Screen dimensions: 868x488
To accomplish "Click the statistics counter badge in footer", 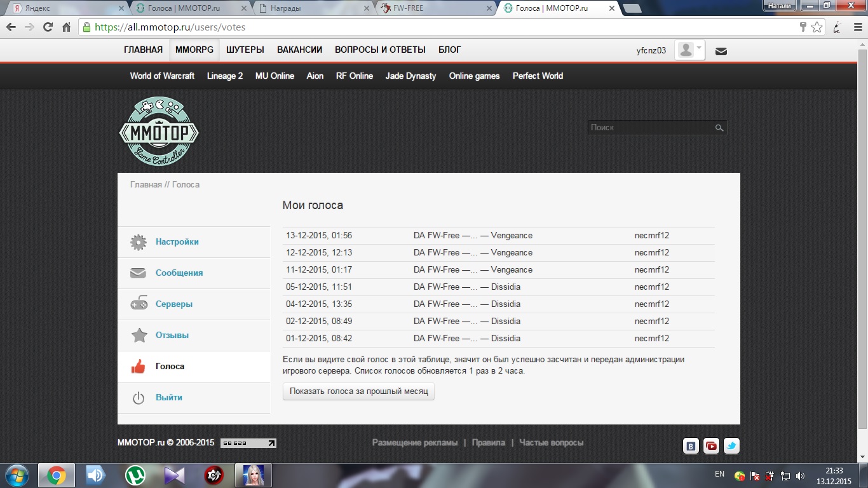I will click(x=248, y=443).
